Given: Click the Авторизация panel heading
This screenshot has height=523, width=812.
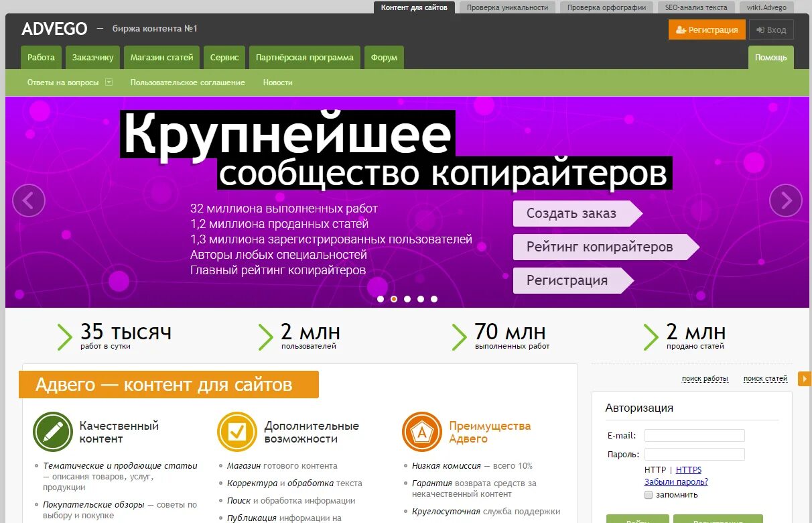Looking at the screenshot, I should (x=639, y=408).
